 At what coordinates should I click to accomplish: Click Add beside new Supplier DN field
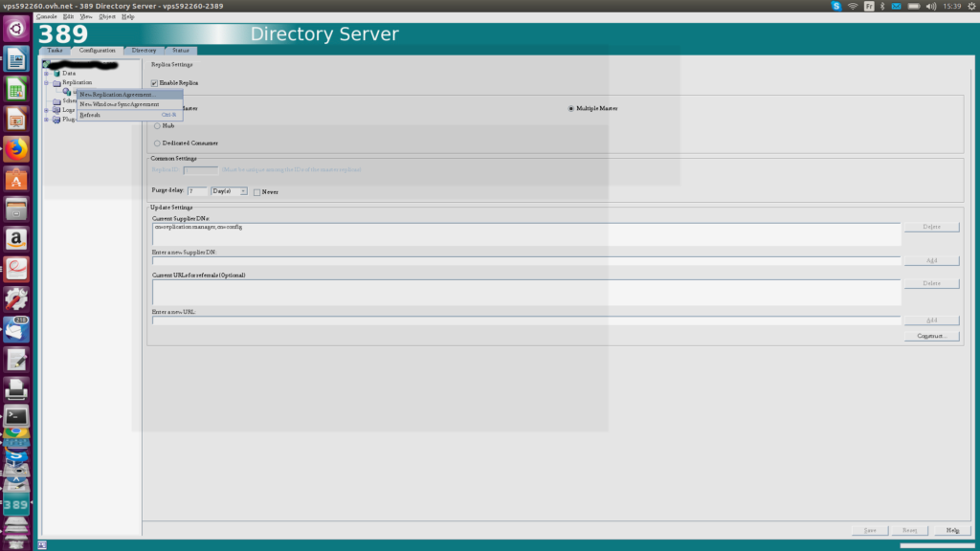click(931, 260)
